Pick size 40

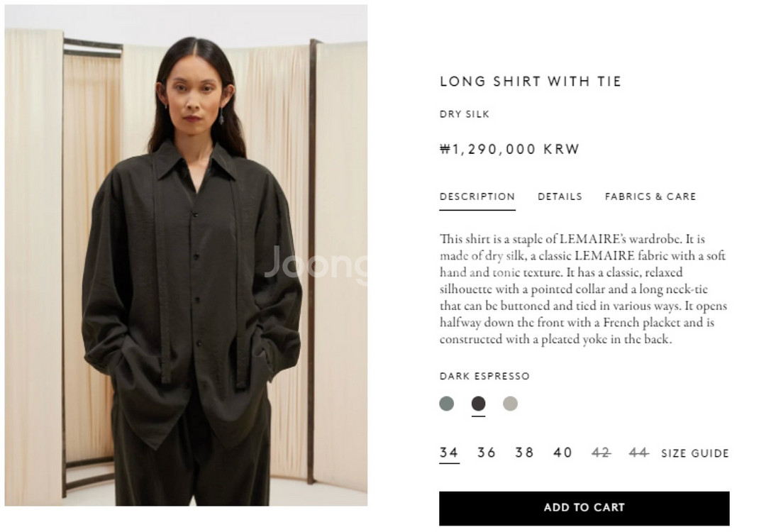562,453
